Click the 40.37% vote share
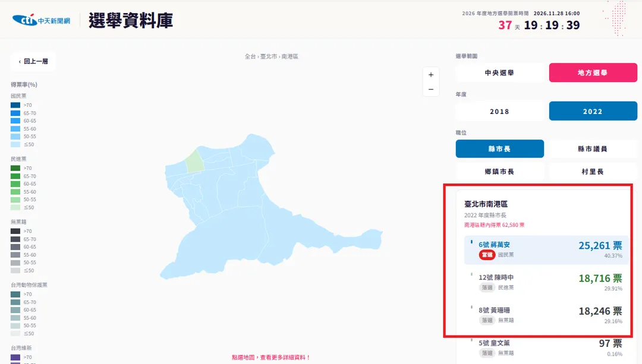Screen dimensions: 642x364 tap(613, 255)
